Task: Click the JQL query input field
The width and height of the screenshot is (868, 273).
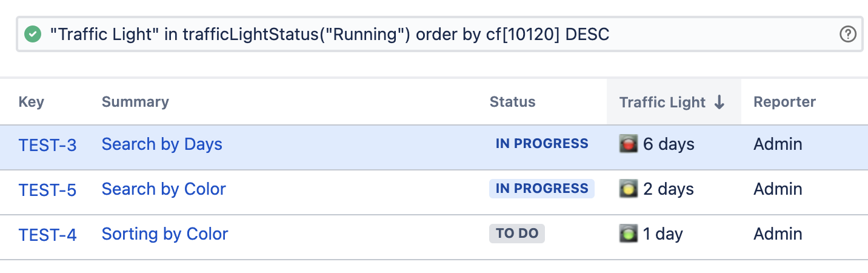Action: 424,35
